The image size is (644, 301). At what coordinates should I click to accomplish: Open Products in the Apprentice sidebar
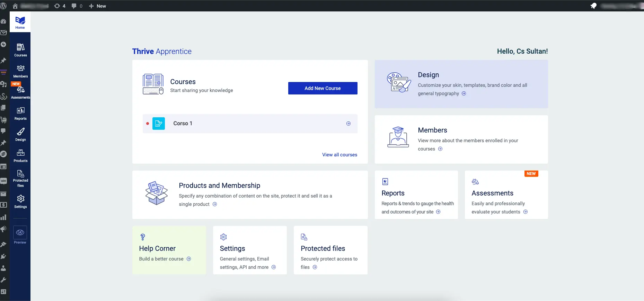coord(20,156)
